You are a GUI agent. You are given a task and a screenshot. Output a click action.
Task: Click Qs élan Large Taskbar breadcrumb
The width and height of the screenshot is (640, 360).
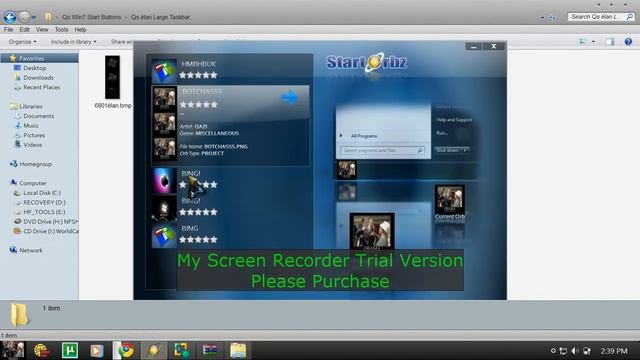160,17
